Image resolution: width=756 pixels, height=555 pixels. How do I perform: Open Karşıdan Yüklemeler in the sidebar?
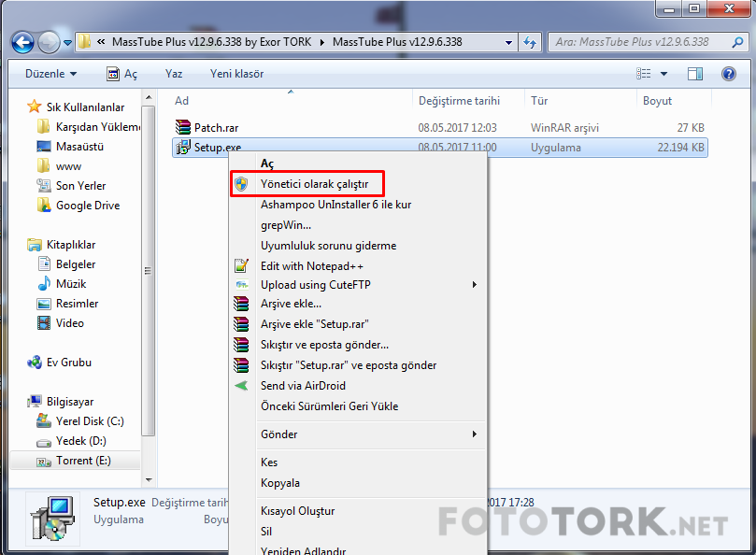click(98, 127)
